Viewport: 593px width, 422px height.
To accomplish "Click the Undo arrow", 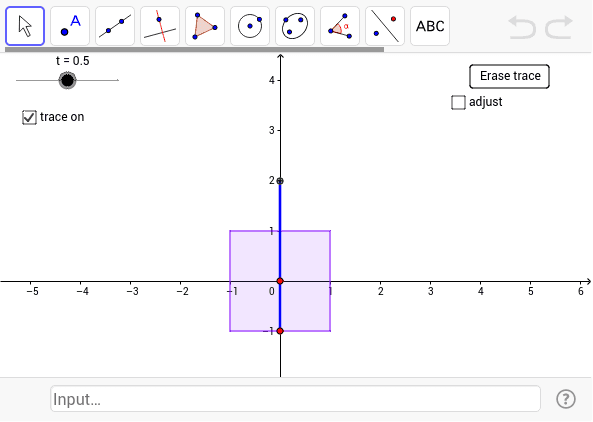I will pos(522,27).
